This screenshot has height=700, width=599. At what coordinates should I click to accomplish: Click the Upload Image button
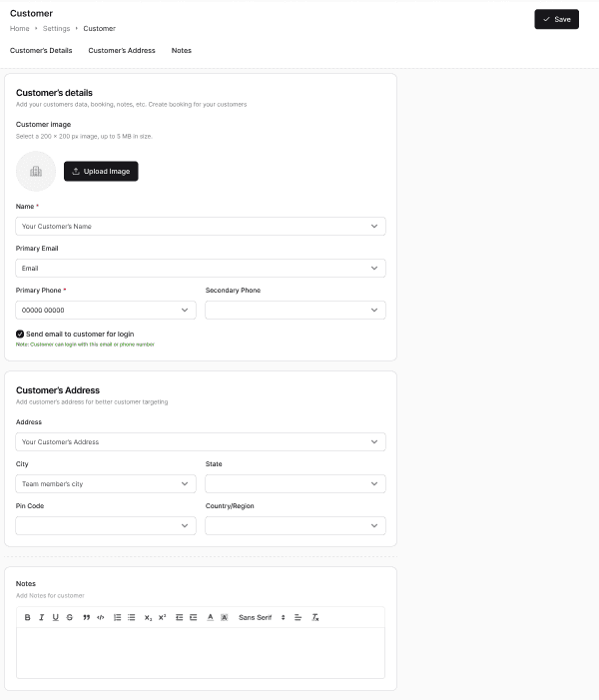[x=101, y=171]
